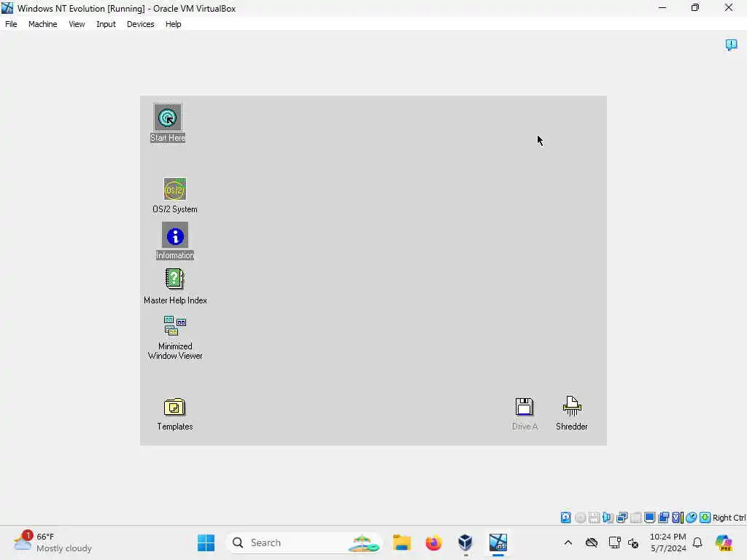
Task: Select the running Windows NT VM taskbar icon
Action: point(498,542)
